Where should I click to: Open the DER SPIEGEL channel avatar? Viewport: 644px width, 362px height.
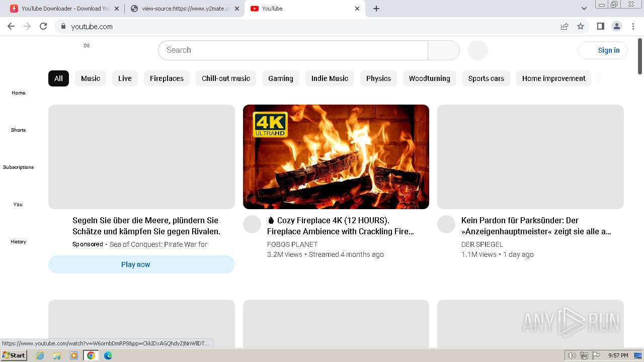pos(446,224)
